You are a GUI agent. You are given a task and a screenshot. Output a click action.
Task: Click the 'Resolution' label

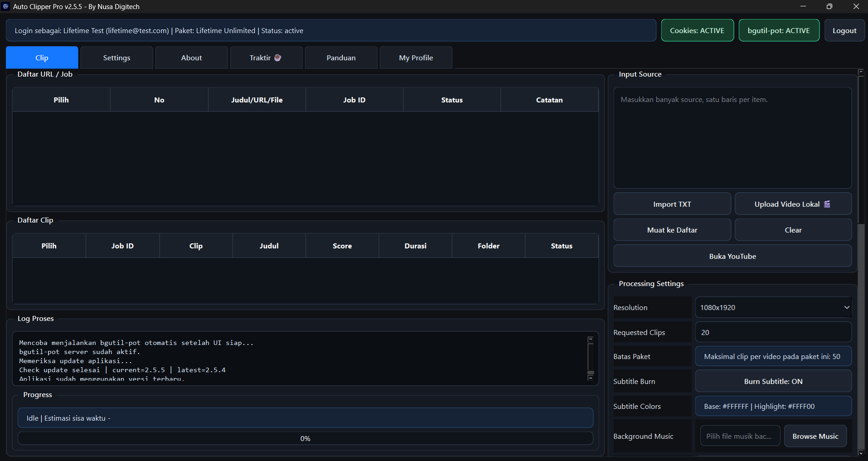(630, 307)
